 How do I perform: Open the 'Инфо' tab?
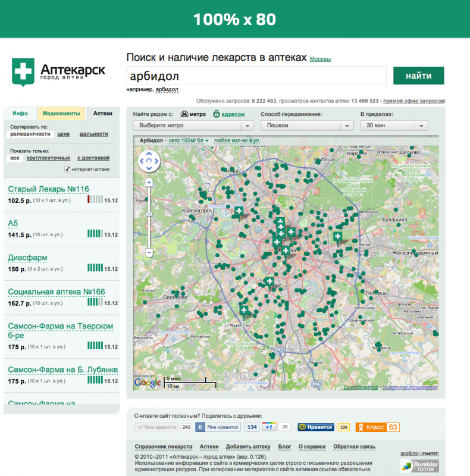point(20,114)
